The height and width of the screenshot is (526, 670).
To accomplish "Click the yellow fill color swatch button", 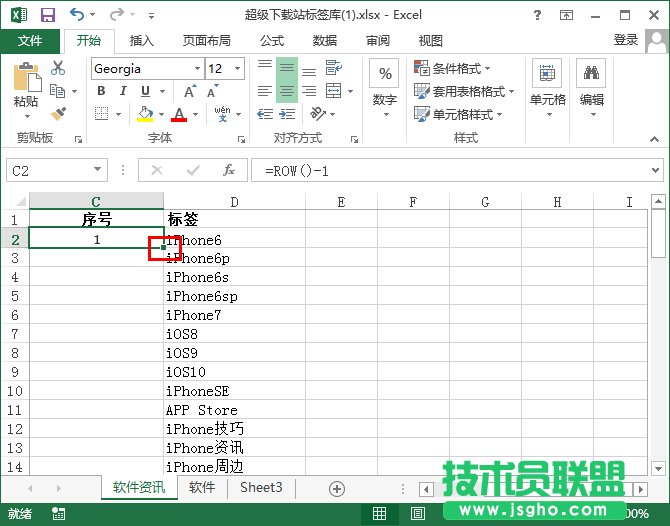I will (x=146, y=114).
